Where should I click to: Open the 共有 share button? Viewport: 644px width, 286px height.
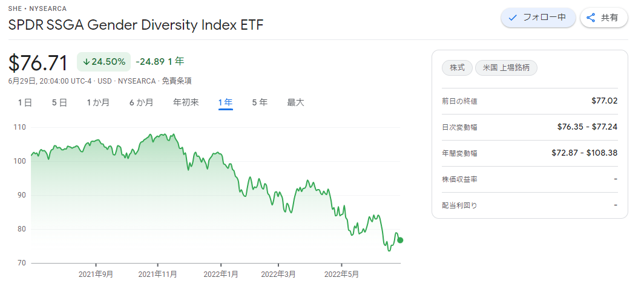tap(604, 18)
